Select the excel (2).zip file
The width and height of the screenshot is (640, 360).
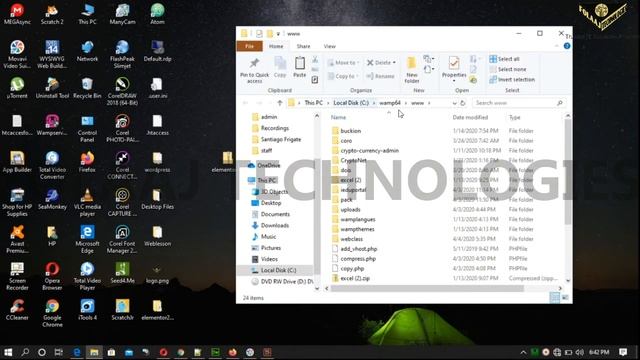tap(355, 278)
